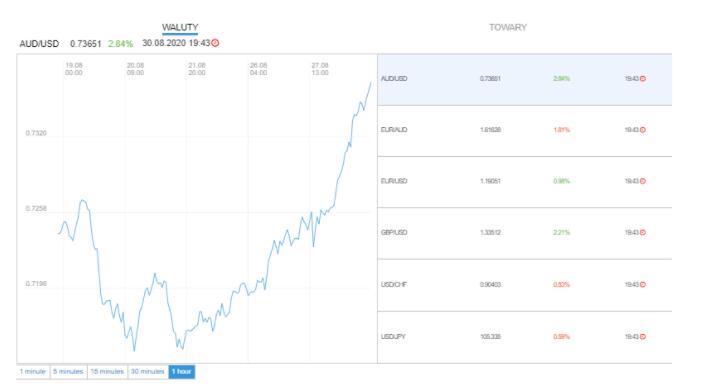Select the 1 hour interval button
This screenshot has height=392, width=704.
point(182,372)
